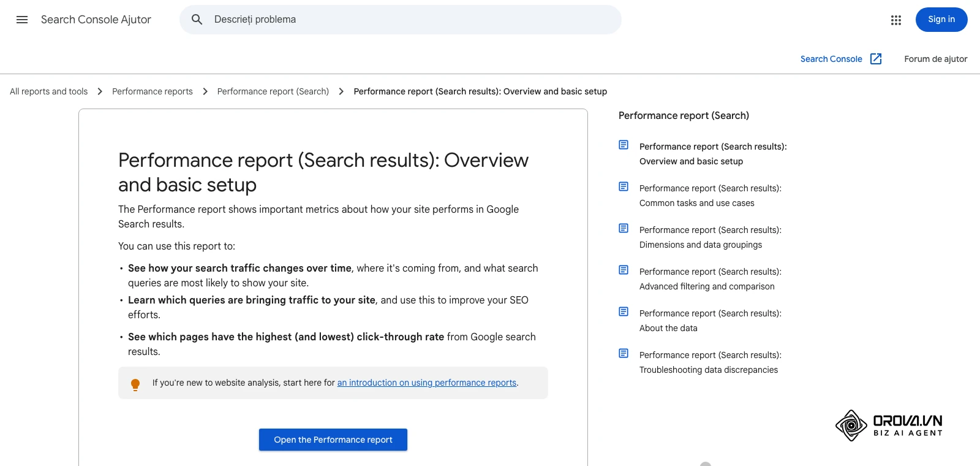Open sidebar article Common tasks and use cases
The image size is (980, 466).
click(x=710, y=196)
